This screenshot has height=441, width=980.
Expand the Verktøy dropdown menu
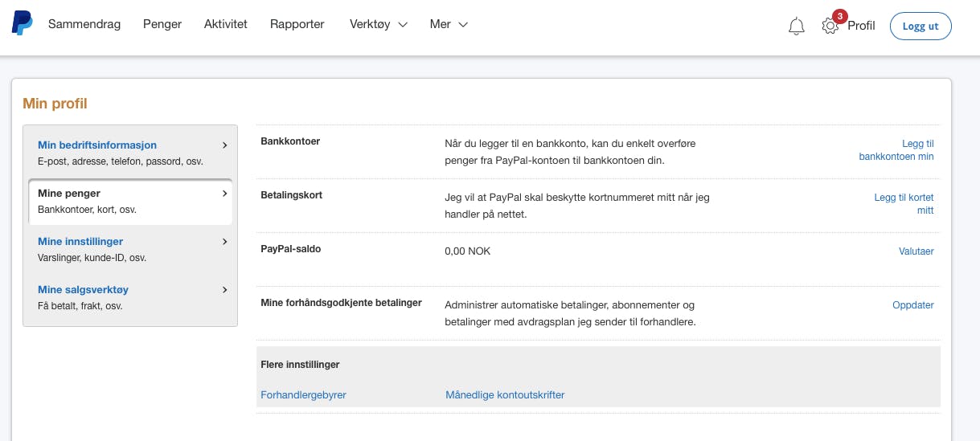click(x=379, y=24)
